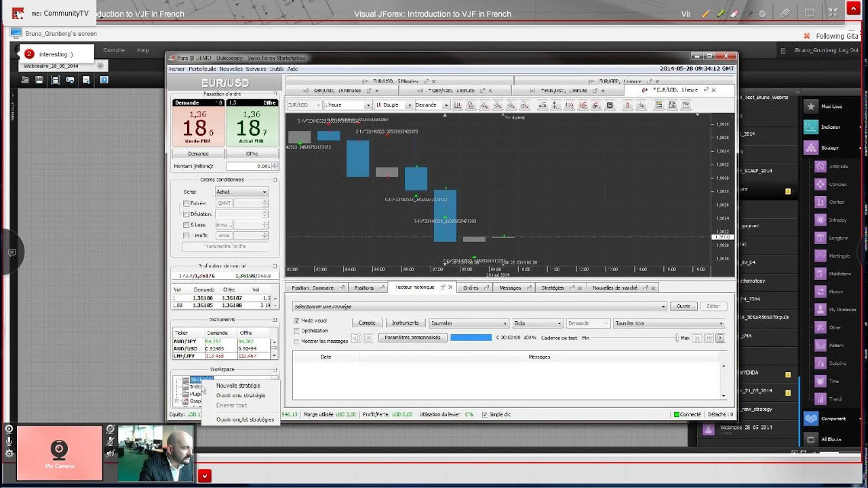Open the Complex strategy block icon
Image resolution: width=868 pixels, height=488 pixels.
pyautogui.click(x=821, y=184)
